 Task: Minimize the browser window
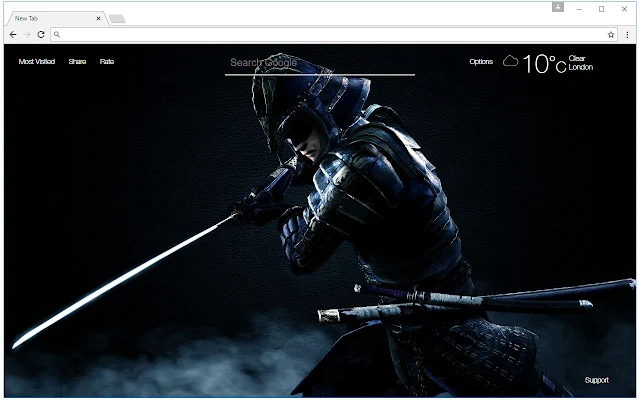579,9
